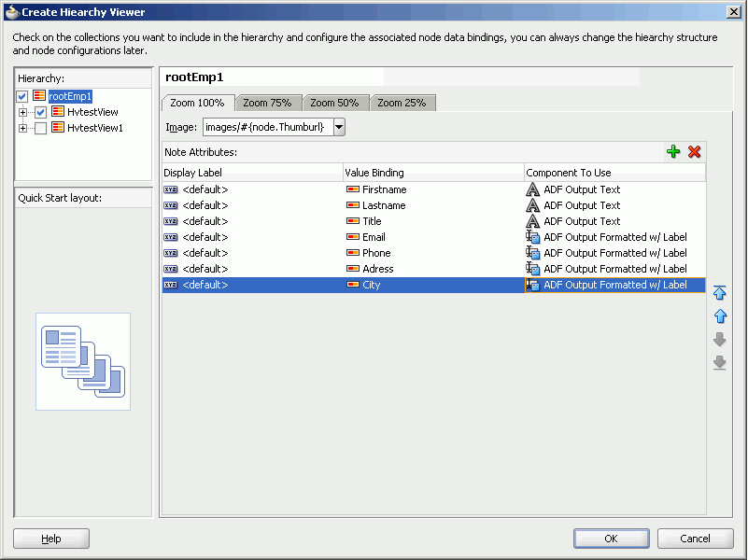Screen dimensions: 748x560
Task: Click the ADF Output Text icon on Firstname row
Action: click(x=534, y=189)
